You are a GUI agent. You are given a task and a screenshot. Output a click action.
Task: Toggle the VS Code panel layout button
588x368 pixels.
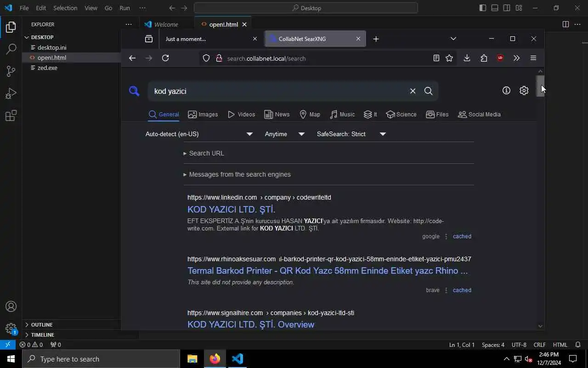495,8
